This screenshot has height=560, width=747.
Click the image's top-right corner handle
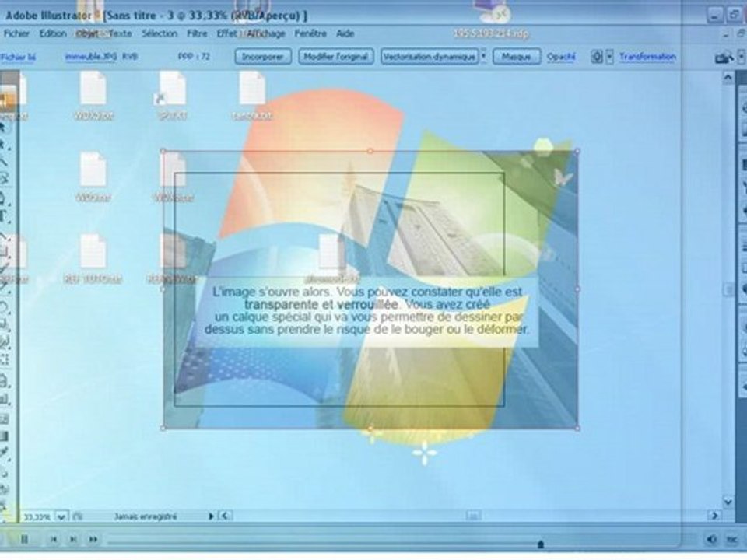click(x=578, y=151)
